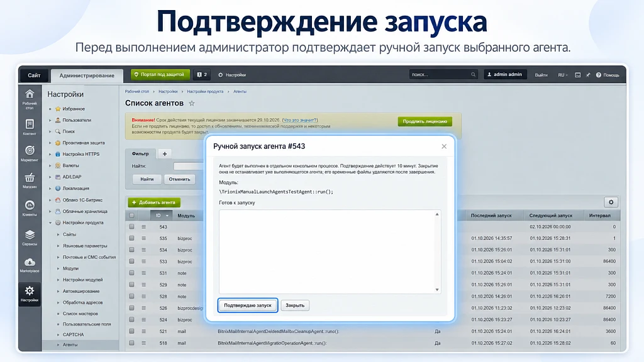Viewport: 644px width, 362px height.
Task: Click the Подтверждаю запуск button
Action: (248, 305)
